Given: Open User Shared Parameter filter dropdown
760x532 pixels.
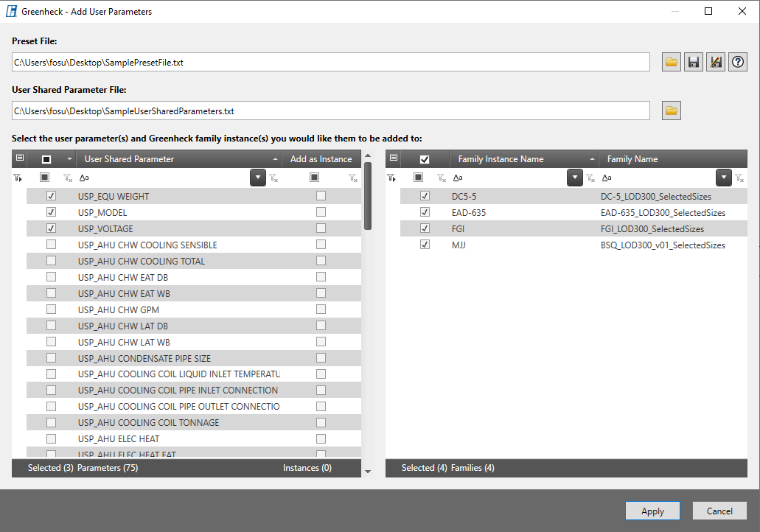Looking at the screenshot, I should click(258, 178).
